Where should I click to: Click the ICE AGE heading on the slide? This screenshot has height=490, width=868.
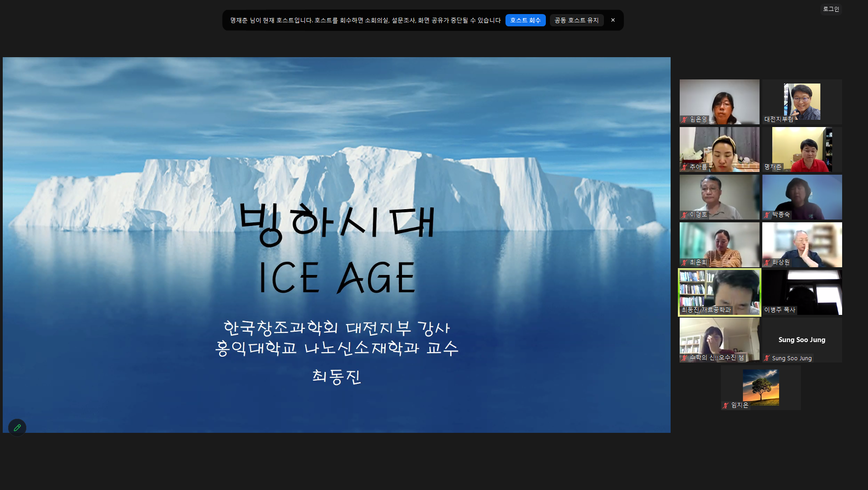(337, 278)
